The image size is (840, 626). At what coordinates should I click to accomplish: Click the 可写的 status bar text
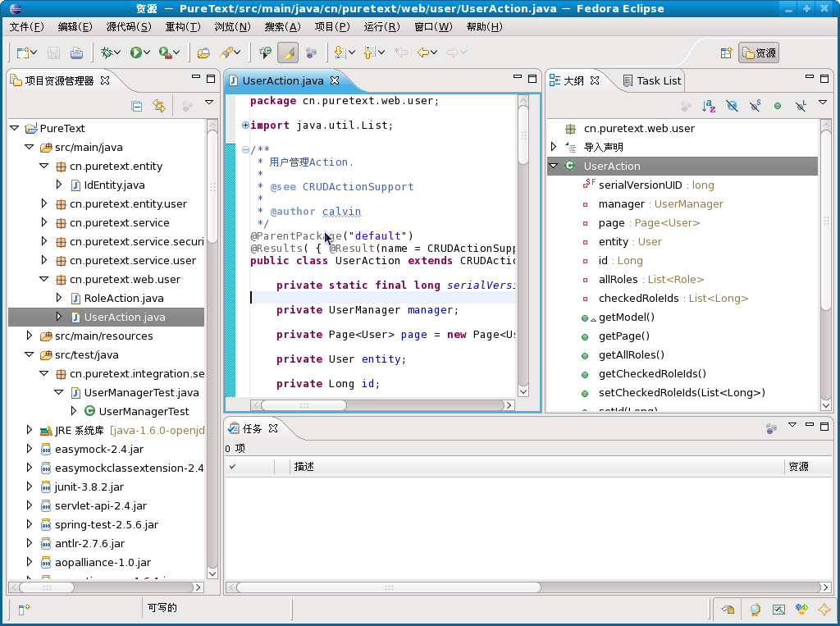point(162,608)
